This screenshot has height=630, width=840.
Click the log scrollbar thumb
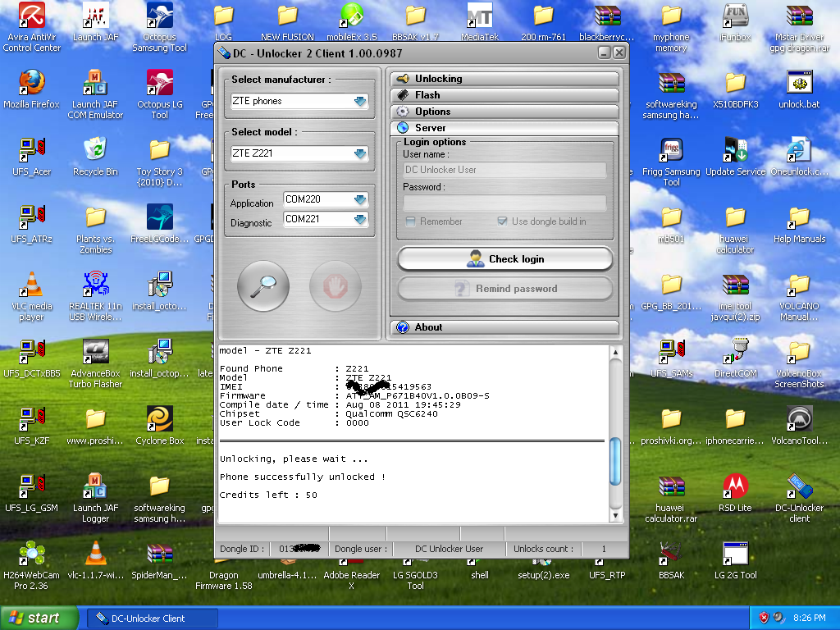tap(615, 462)
